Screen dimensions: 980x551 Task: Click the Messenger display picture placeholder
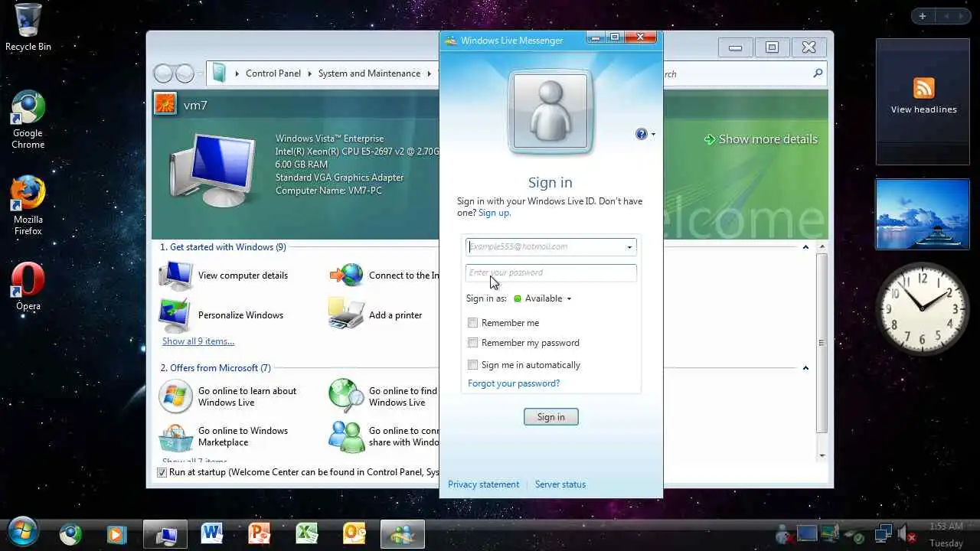[550, 111]
